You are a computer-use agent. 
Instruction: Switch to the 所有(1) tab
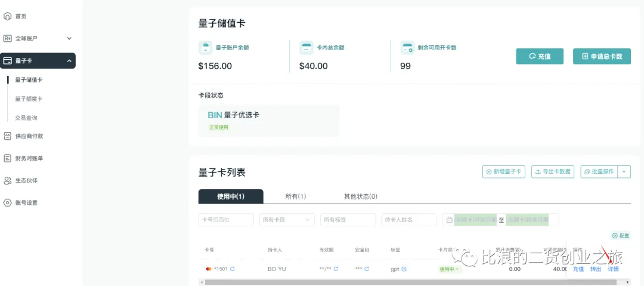pos(295,196)
